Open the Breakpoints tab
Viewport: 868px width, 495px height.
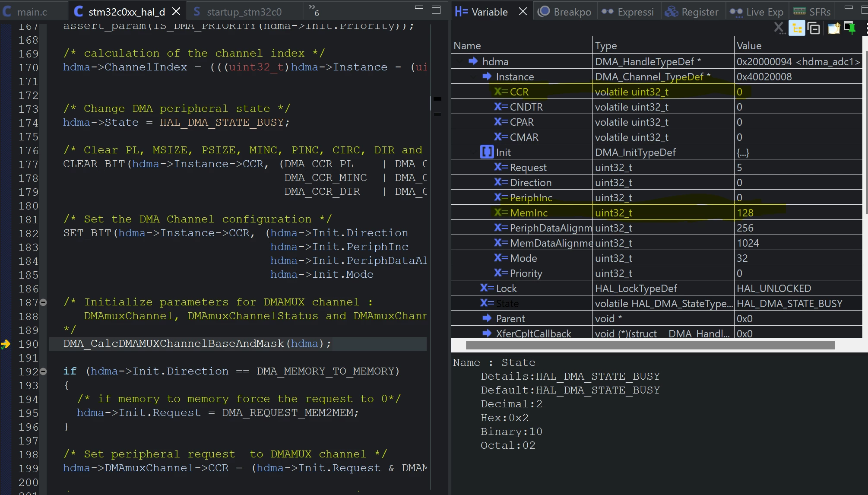564,12
